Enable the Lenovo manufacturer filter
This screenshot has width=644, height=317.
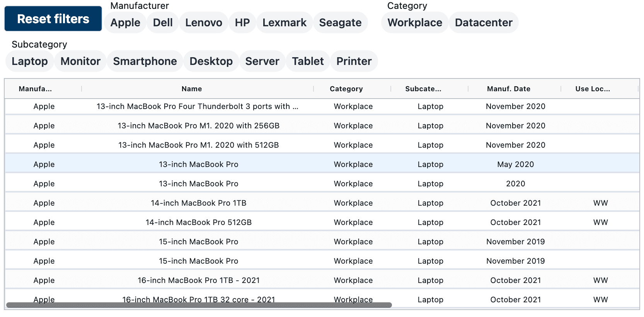204,22
